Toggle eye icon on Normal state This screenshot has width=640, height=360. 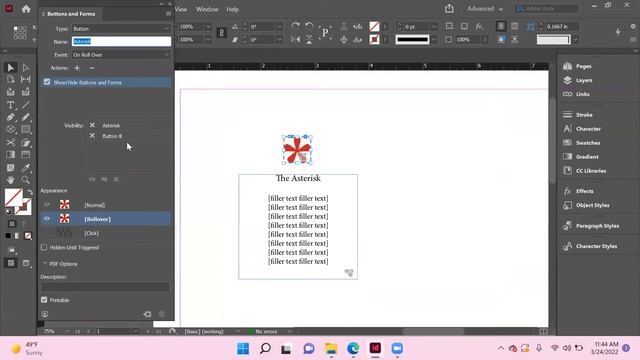click(x=47, y=205)
